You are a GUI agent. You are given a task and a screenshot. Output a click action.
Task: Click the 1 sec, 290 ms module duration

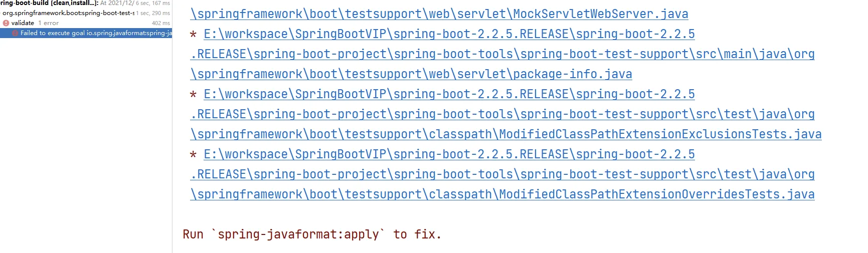(153, 13)
